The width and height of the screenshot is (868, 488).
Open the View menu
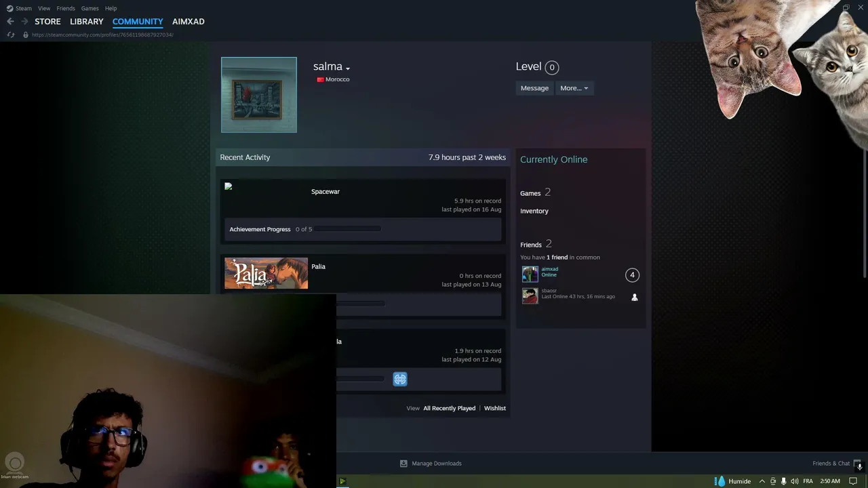click(x=44, y=8)
